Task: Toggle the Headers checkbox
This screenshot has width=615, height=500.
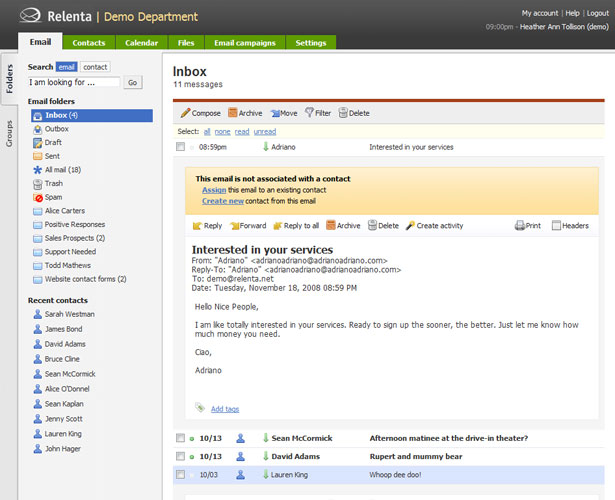Action: click(556, 225)
